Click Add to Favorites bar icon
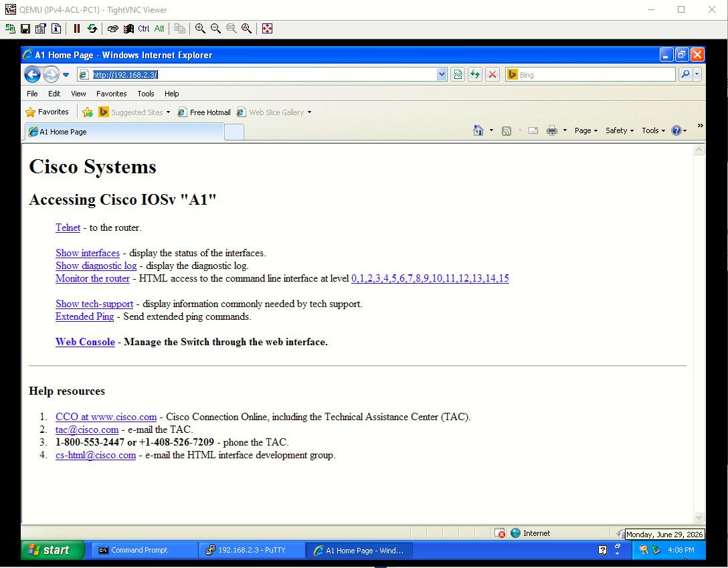Viewport: 728px width, 568px height. pyautogui.click(x=87, y=112)
